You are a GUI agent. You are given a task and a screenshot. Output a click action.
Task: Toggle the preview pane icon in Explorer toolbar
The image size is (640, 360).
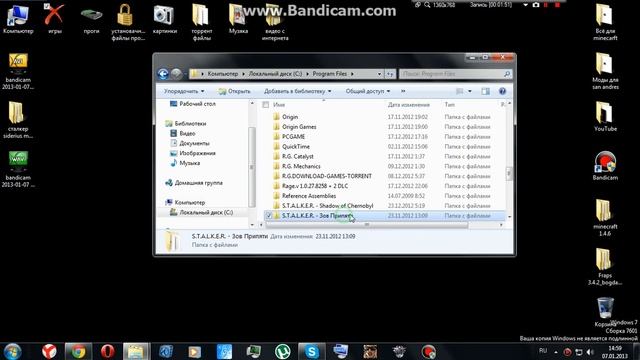click(485, 91)
